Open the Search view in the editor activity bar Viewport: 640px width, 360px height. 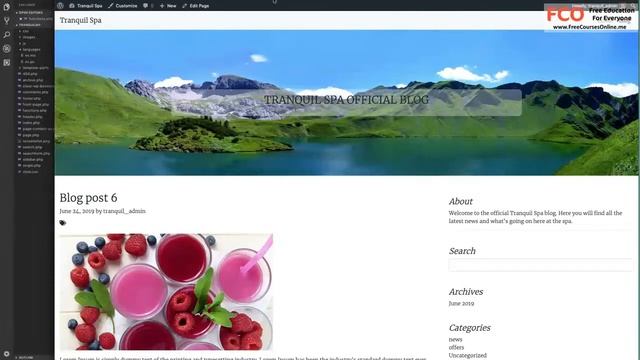pos(7,35)
